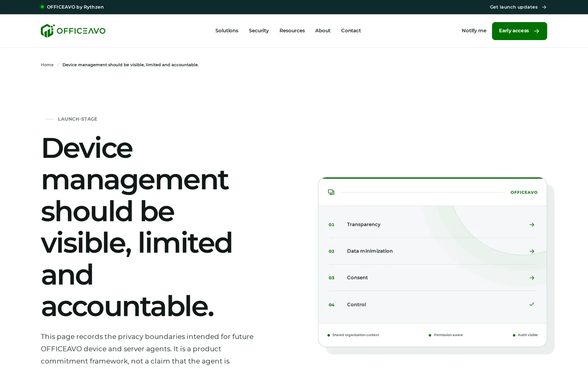Click the 04 number label
Image resolution: width=588 pixels, height=368 pixels.
coord(332,305)
